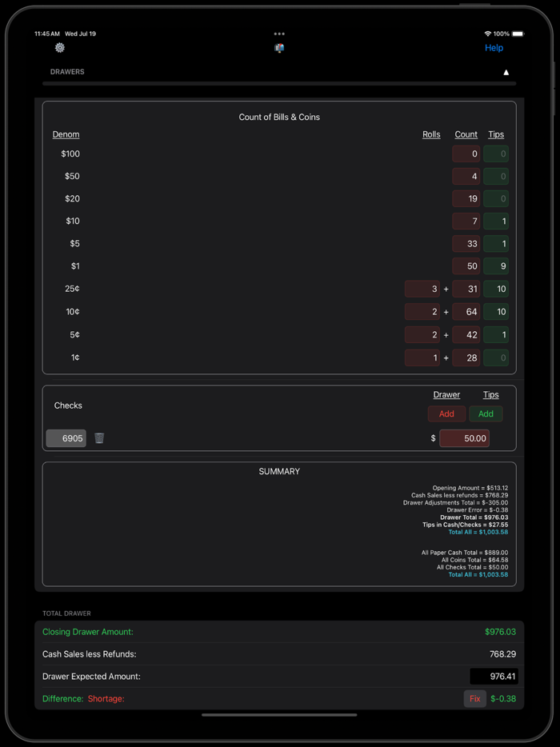560x747 pixels.
Task: Collapse the Drawers section with the triangle
Action: [506, 73]
